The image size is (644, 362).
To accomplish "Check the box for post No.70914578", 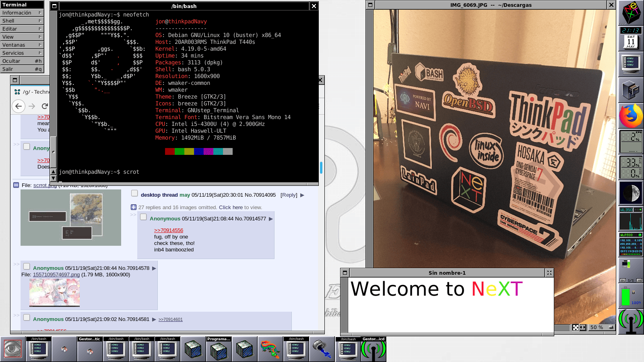I will [27, 266].
